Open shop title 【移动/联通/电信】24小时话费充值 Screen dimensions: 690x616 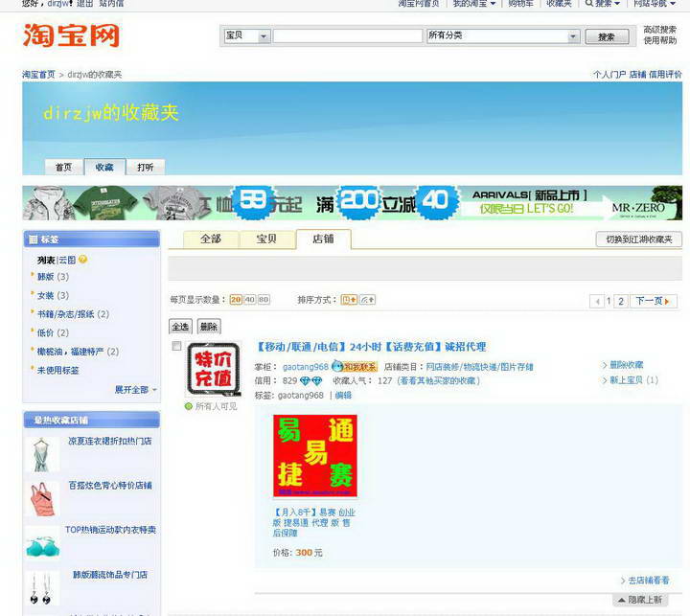tap(372, 347)
